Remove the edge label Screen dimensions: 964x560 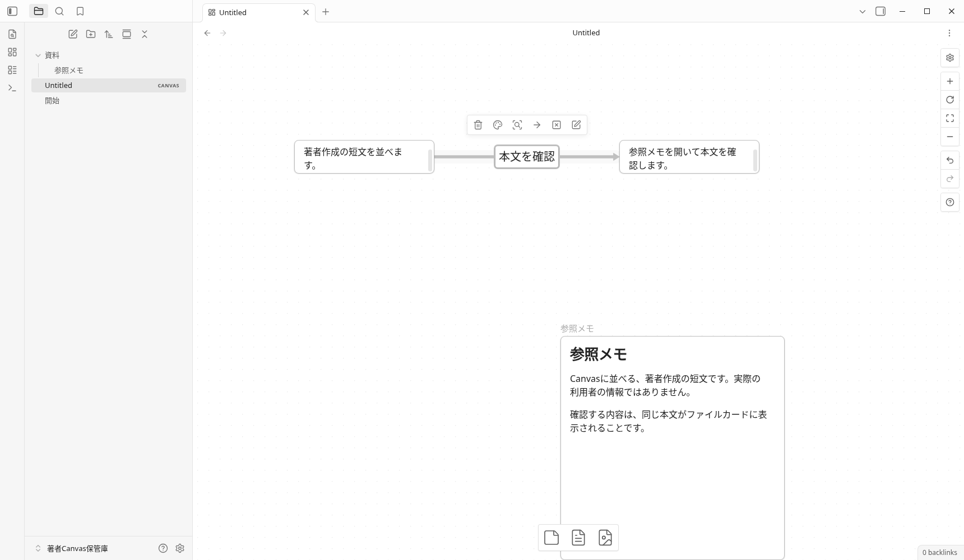pyautogui.click(x=557, y=125)
